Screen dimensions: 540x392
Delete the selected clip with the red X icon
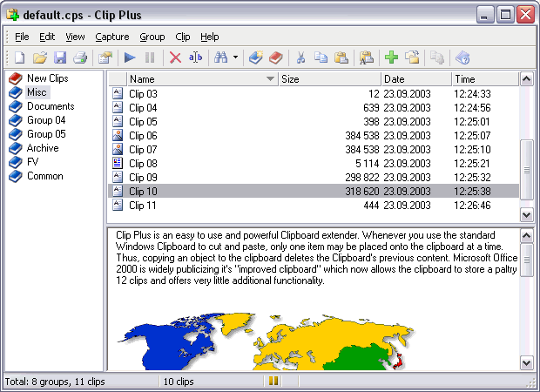[x=175, y=57]
